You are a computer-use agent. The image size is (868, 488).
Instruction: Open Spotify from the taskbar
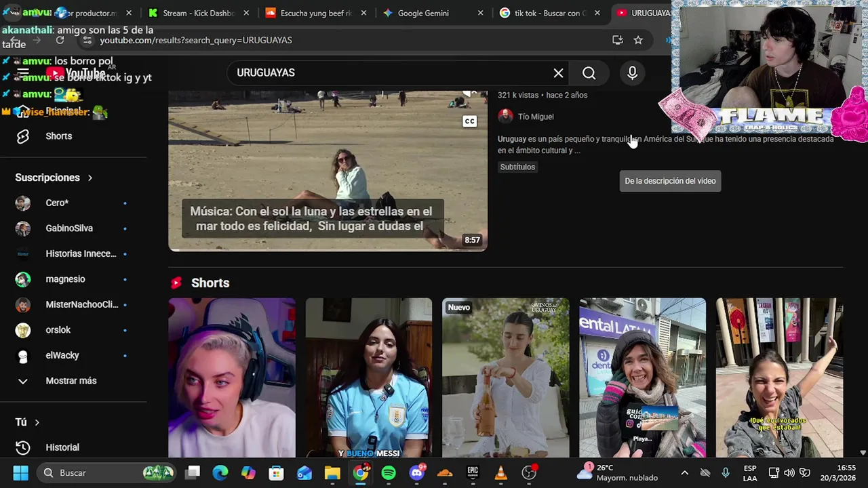(389, 472)
